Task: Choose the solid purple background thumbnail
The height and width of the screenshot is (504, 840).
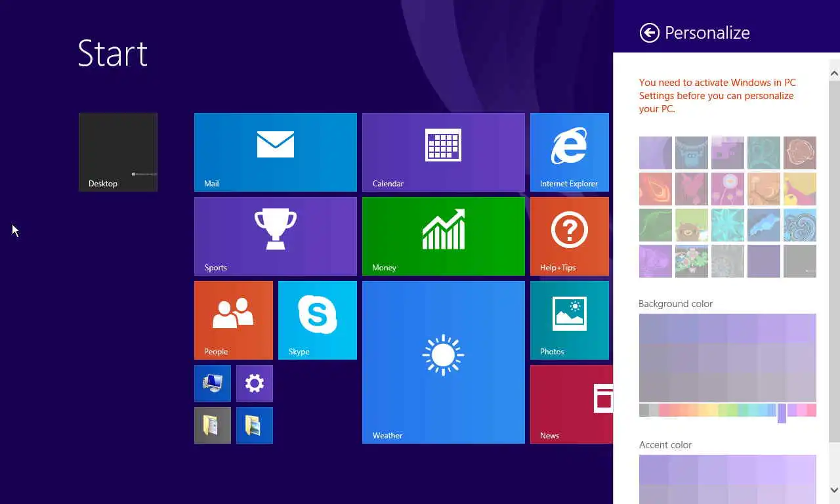Action: (x=764, y=261)
